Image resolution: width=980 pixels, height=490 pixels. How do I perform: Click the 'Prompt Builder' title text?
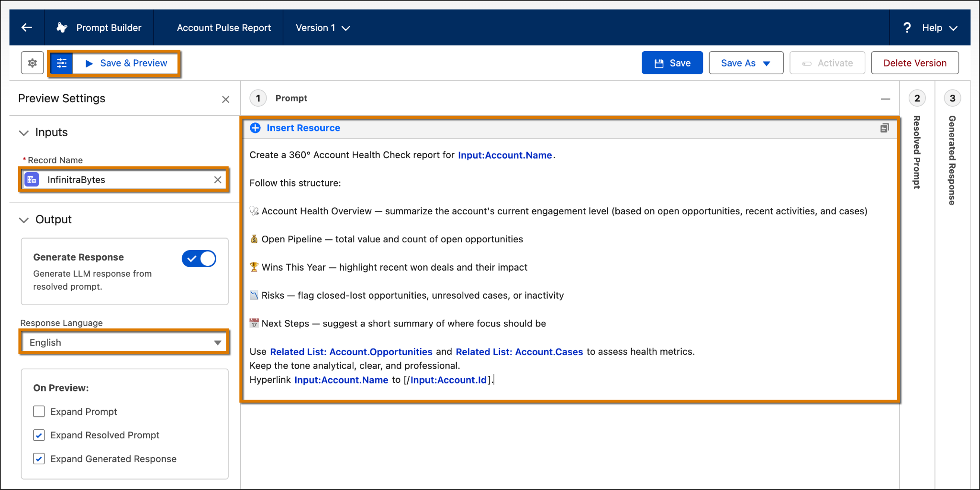tap(109, 28)
